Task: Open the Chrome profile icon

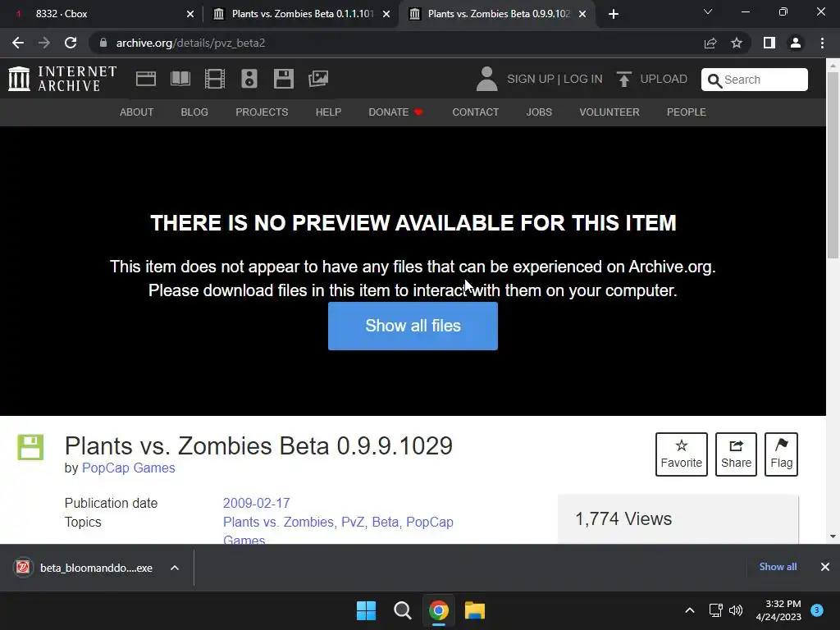Action: [x=796, y=43]
